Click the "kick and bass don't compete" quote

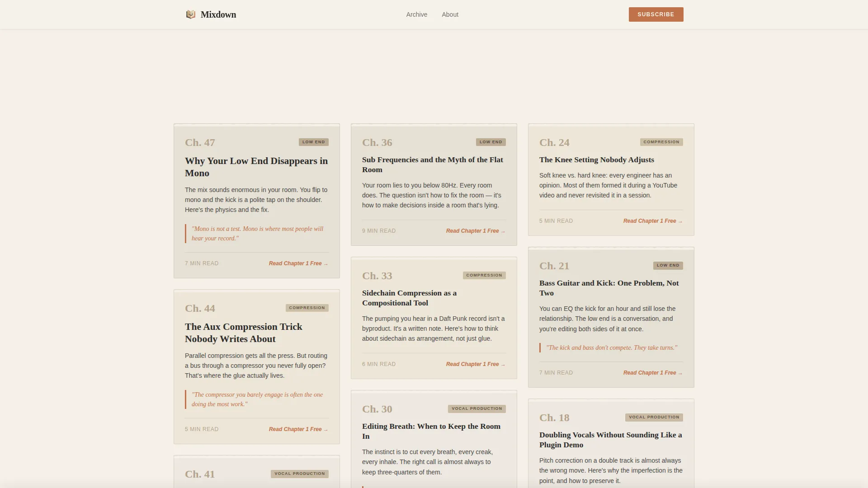(x=612, y=347)
